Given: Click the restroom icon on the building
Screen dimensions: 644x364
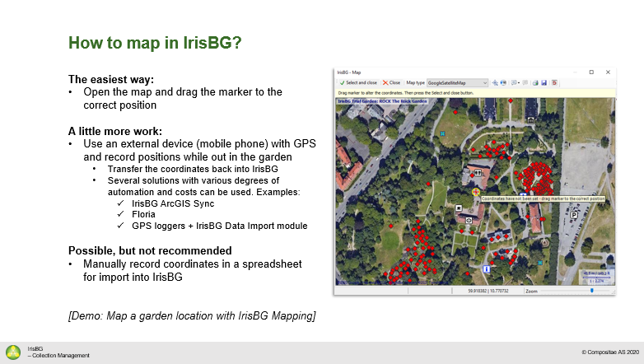Looking at the screenshot, I should pos(478,173).
